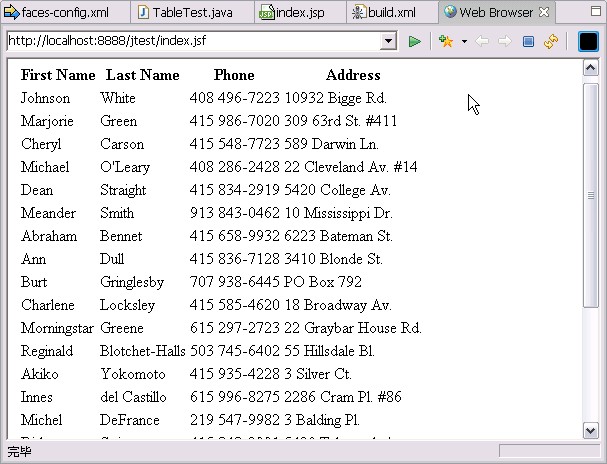
Task: Click the last name Yokomoto
Action: (x=133, y=374)
